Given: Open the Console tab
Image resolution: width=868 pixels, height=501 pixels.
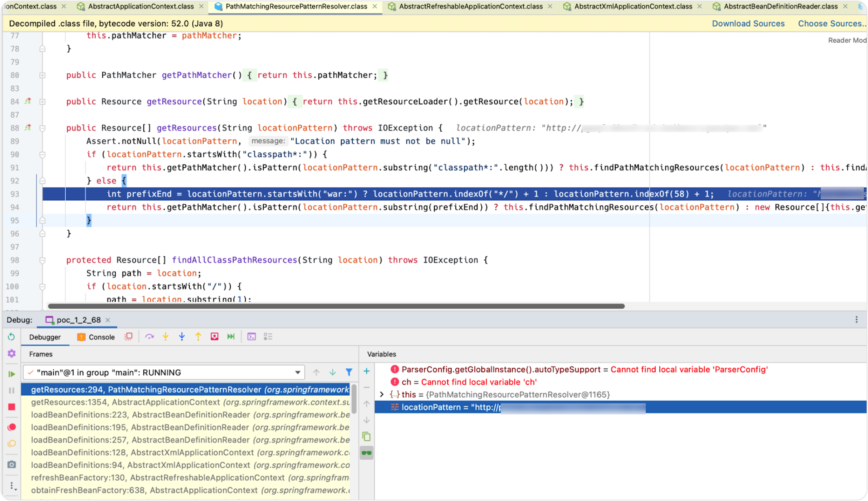Looking at the screenshot, I should tap(96, 337).
